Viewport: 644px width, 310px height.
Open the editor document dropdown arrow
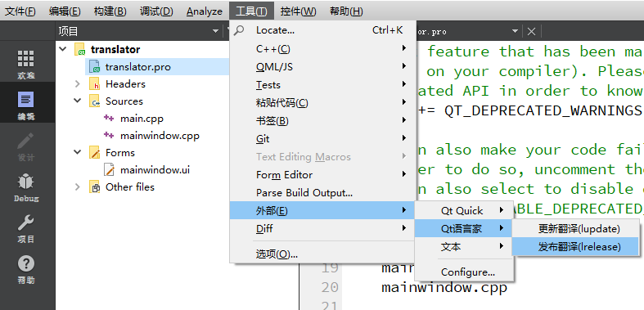[515, 31]
